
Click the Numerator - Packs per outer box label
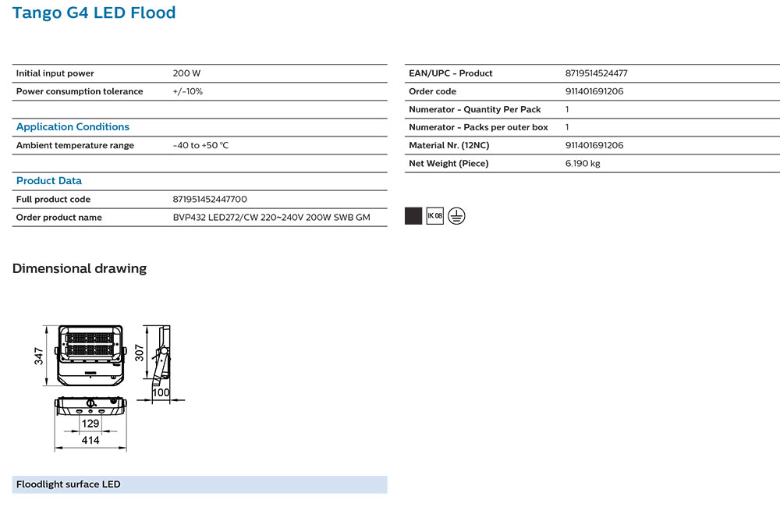(478, 127)
